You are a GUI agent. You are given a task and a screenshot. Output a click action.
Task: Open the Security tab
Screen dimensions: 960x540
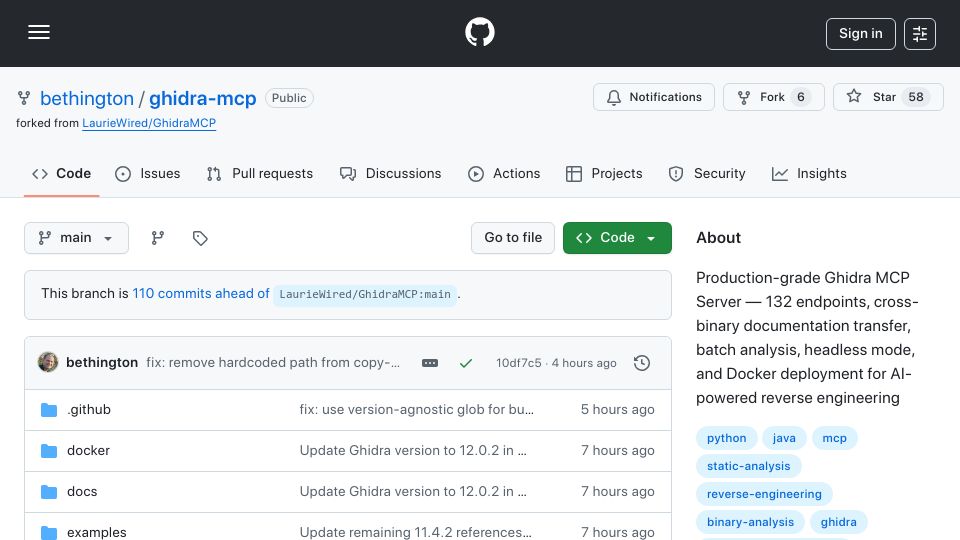coord(707,173)
